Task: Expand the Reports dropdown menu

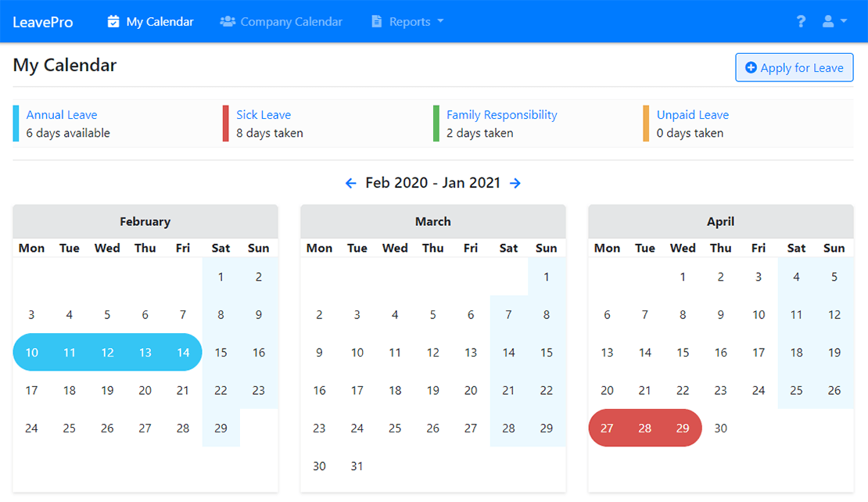Action: pos(408,22)
